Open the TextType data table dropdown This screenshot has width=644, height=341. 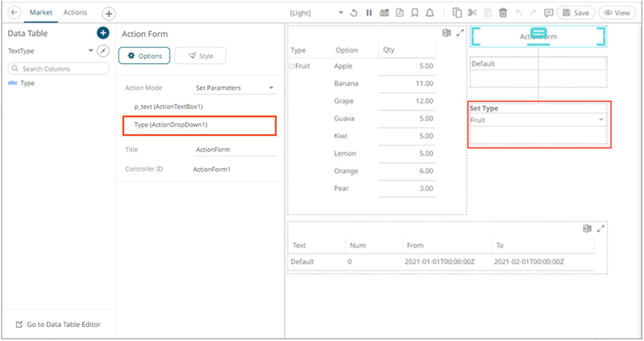click(91, 50)
